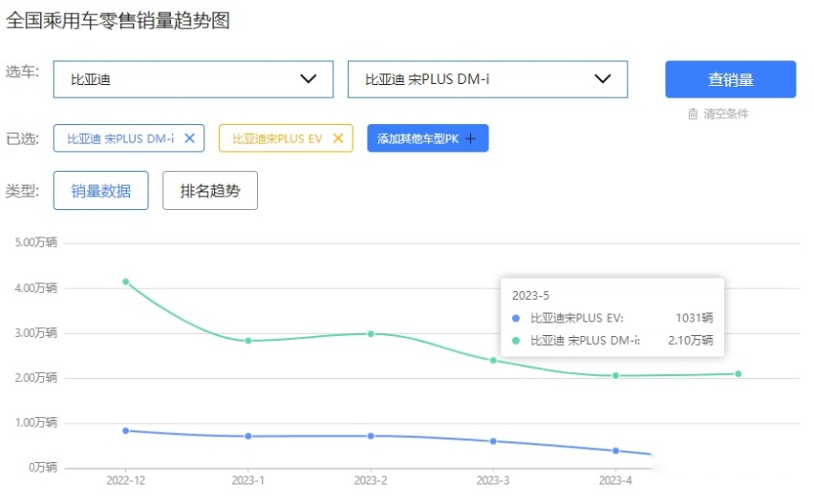Click the green data point at 2022-12
Image resolution: width=814 pixels, height=504 pixels.
(x=125, y=282)
